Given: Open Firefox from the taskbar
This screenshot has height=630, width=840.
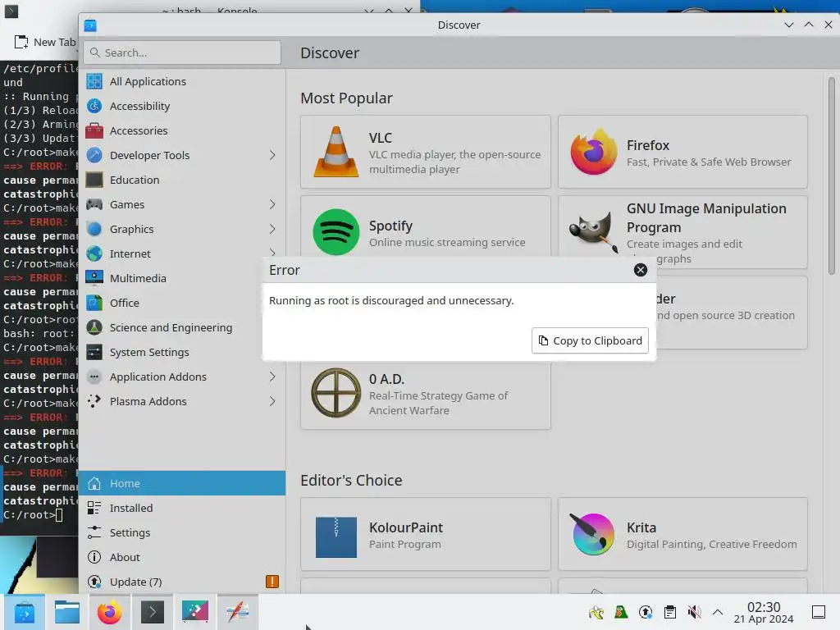Looking at the screenshot, I should coord(109,612).
